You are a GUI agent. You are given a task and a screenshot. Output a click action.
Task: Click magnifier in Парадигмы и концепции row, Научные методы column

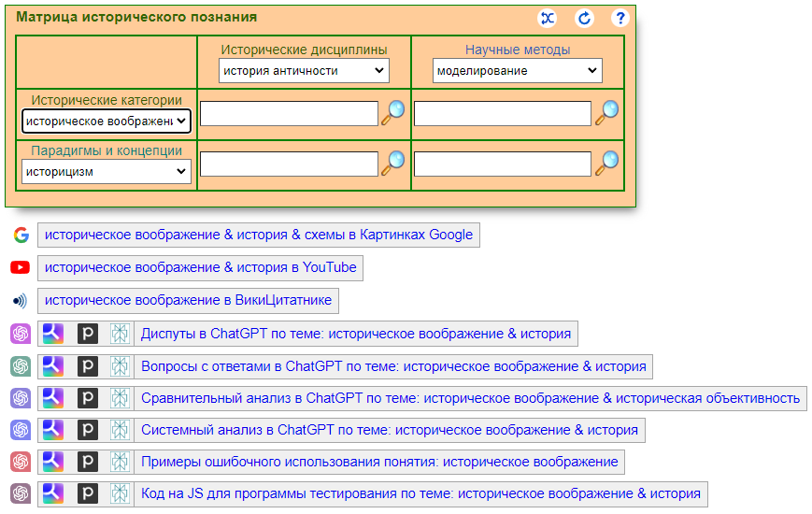[607, 163]
